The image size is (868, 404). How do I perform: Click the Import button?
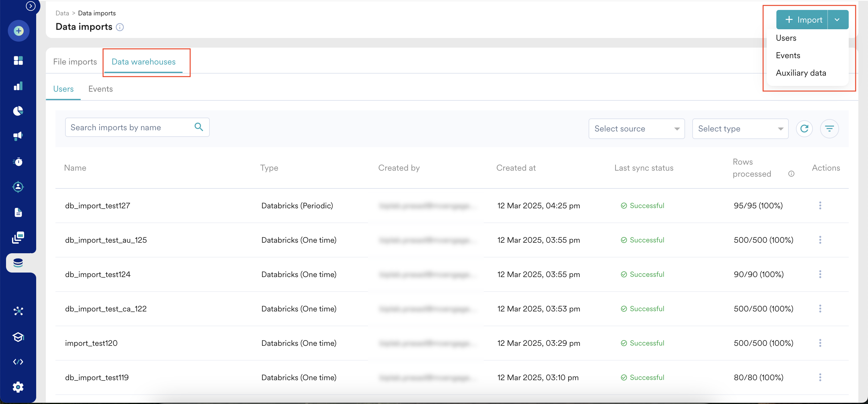(803, 20)
